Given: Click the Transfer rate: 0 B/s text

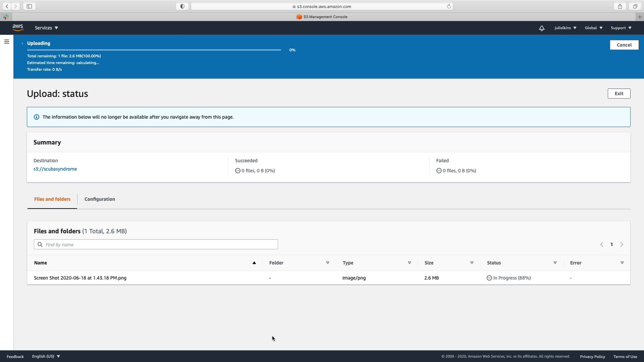Looking at the screenshot, I should (45, 69).
